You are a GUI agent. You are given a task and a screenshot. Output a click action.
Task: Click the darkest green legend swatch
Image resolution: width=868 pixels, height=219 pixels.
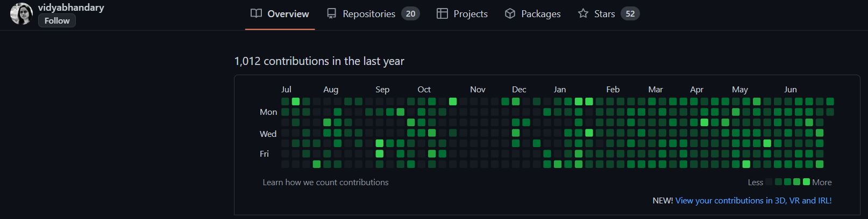tap(778, 182)
